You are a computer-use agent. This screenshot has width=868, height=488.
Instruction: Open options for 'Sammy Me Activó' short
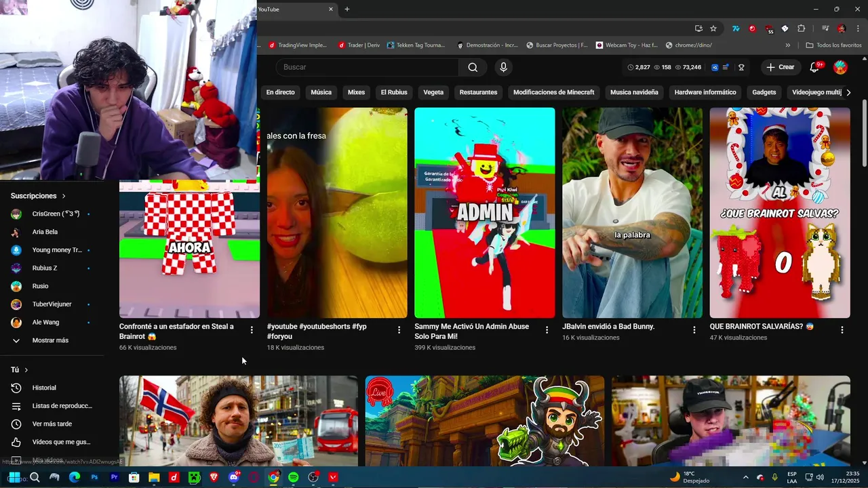click(547, 330)
